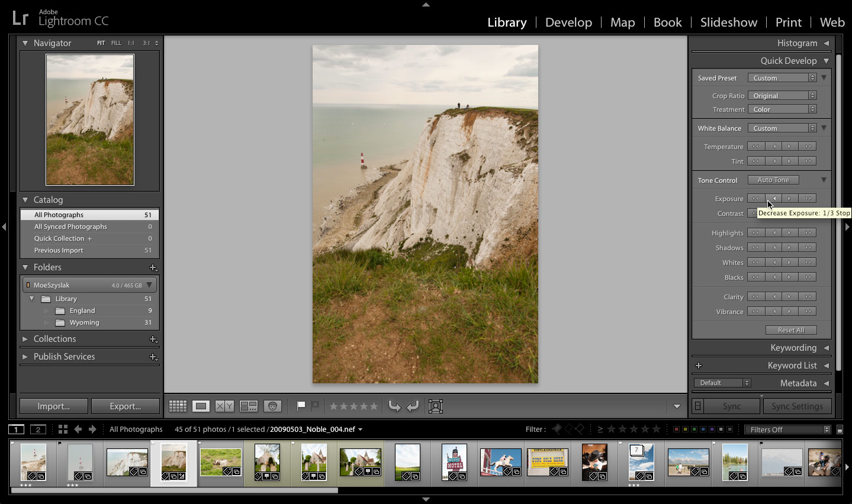Click the second monitor icon in the filmstrip bar
852x504 pixels.
pyautogui.click(x=38, y=429)
